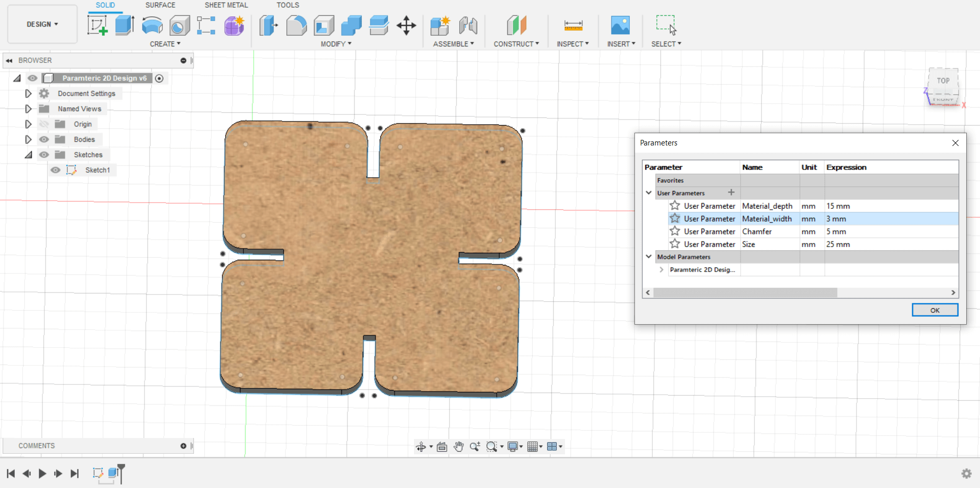Open the SURFACE tab
The image size is (980, 488).
click(x=160, y=5)
